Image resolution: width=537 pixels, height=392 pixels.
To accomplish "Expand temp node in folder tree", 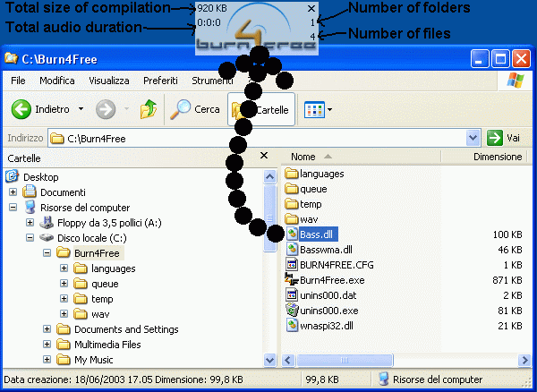I will [64, 299].
